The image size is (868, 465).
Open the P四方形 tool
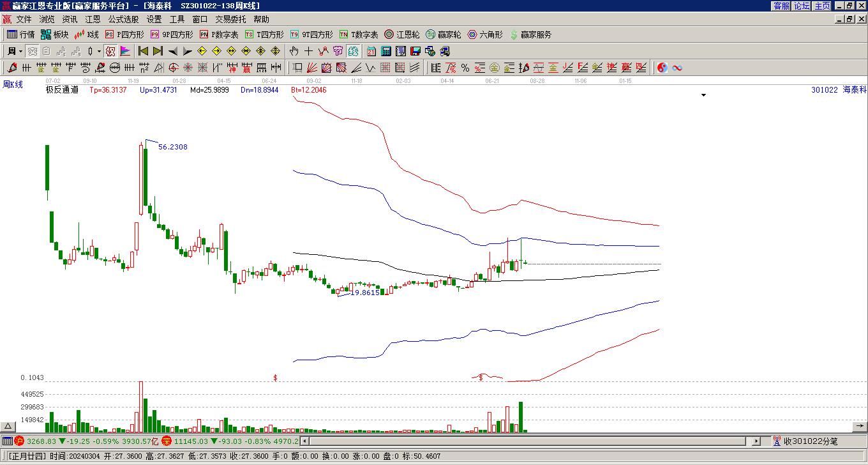coord(124,34)
